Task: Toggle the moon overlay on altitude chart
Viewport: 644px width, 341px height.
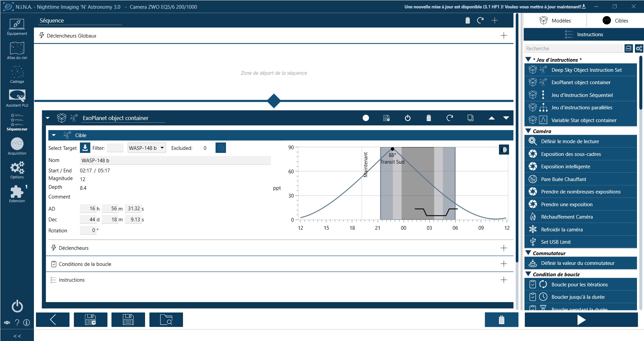Action: [x=504, y=150]
